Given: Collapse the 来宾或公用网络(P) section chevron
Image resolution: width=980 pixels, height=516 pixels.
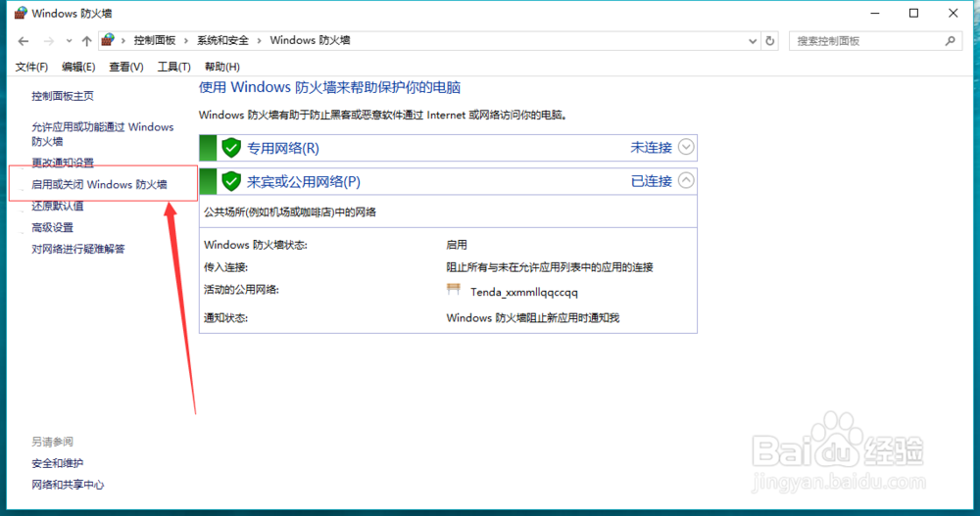Looking at the screenshot, I should pyautogui.click(x=686, y=180).
